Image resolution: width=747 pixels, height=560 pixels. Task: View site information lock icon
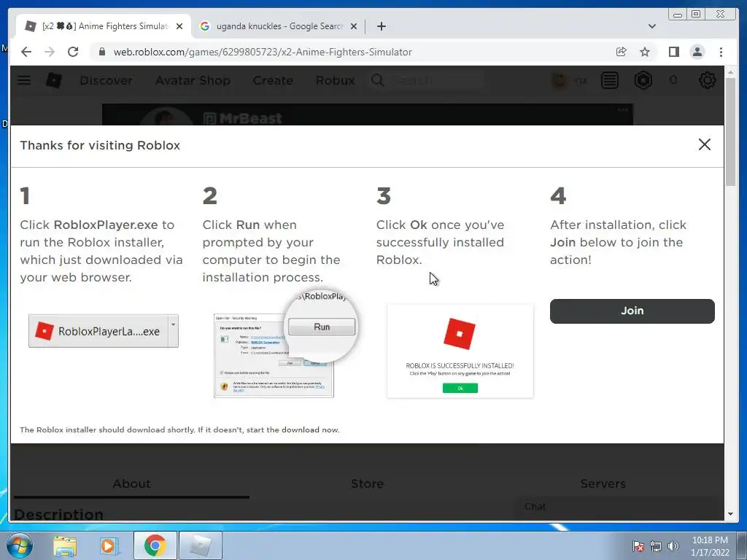[101, 52]
